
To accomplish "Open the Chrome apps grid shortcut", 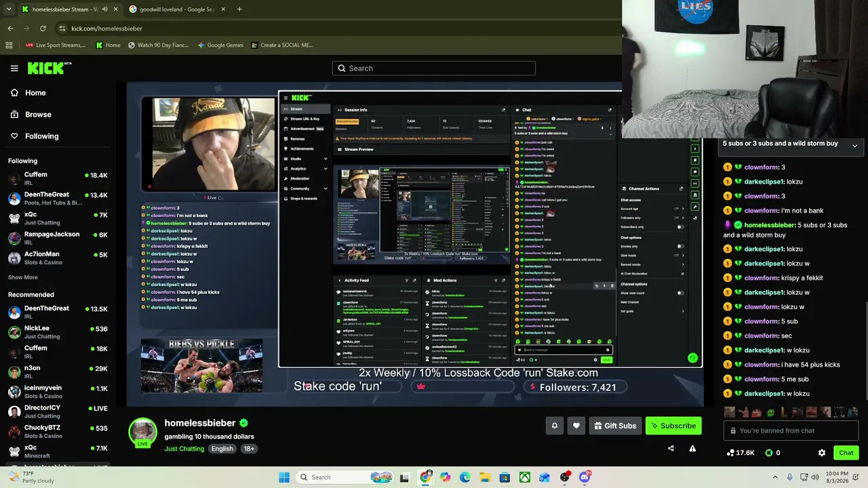I will point(9,45).
